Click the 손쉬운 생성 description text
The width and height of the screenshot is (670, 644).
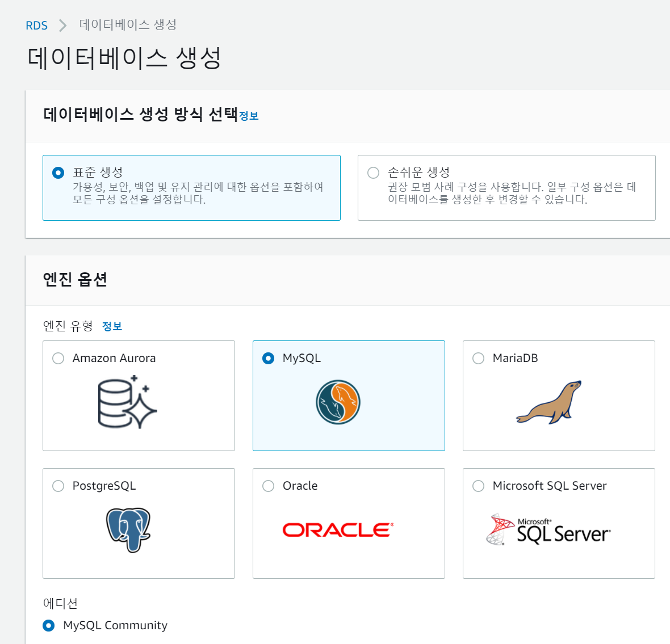512,193
